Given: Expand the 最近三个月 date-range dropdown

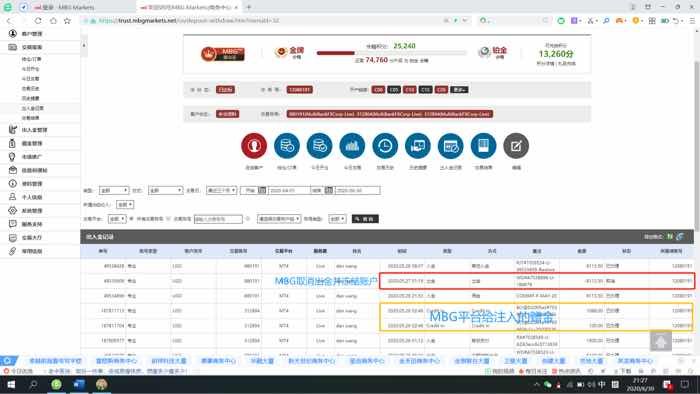Looking at the screenshot, I should pyautogui.click(x=221, y=190).
